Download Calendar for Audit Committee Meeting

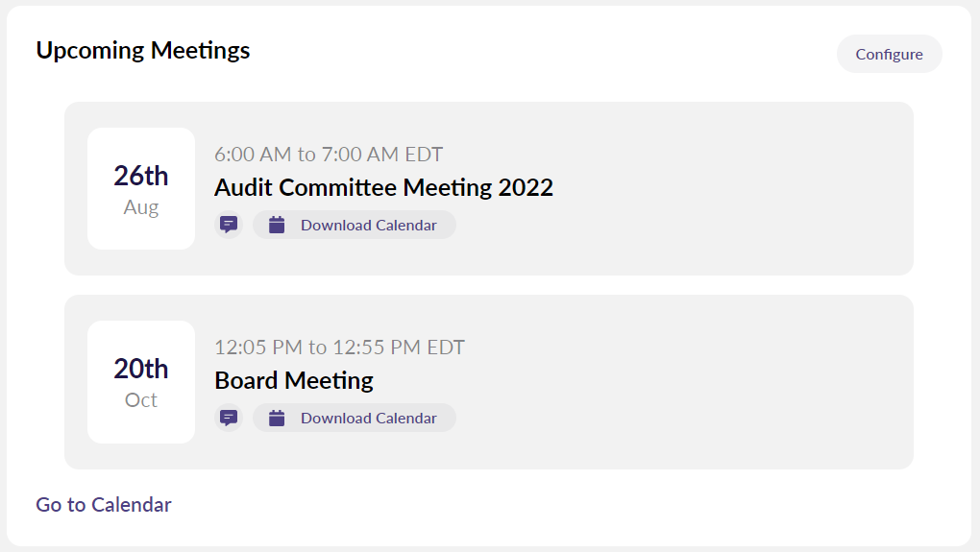pos(368,226)
